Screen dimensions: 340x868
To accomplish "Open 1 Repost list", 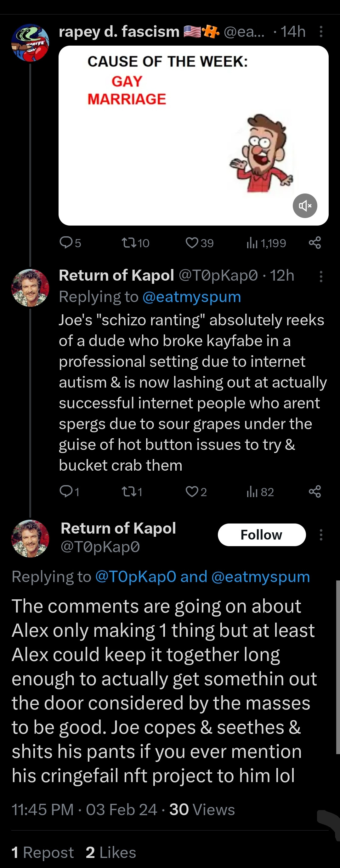I will coord(42,852).
